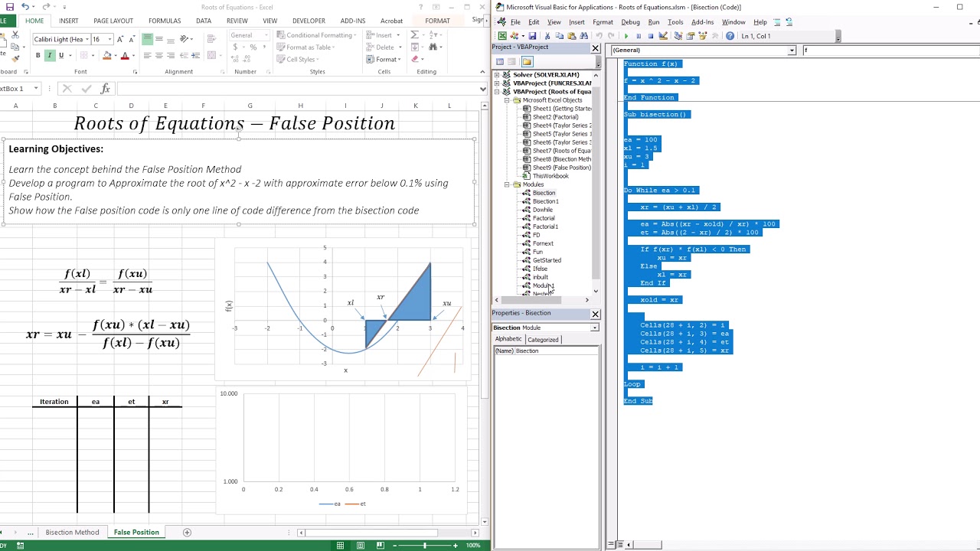Open the (General) object dropdown in code window

click(792, 51)
